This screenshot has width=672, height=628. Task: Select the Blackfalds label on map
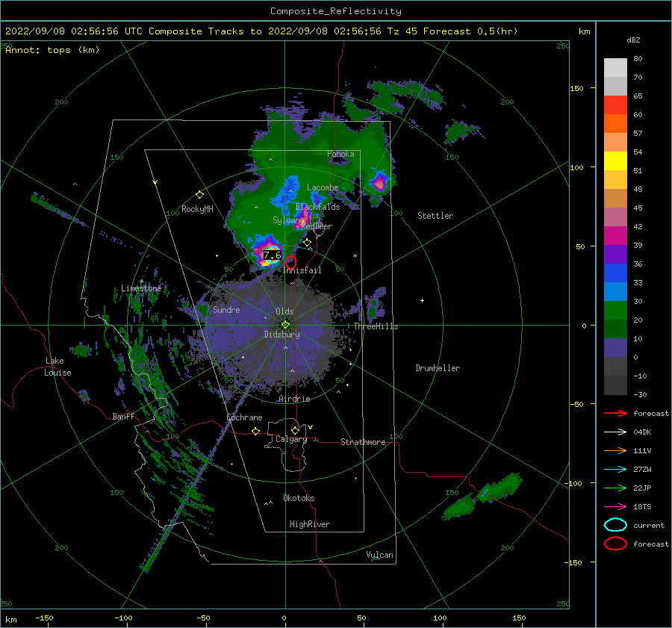coord(317,207)
